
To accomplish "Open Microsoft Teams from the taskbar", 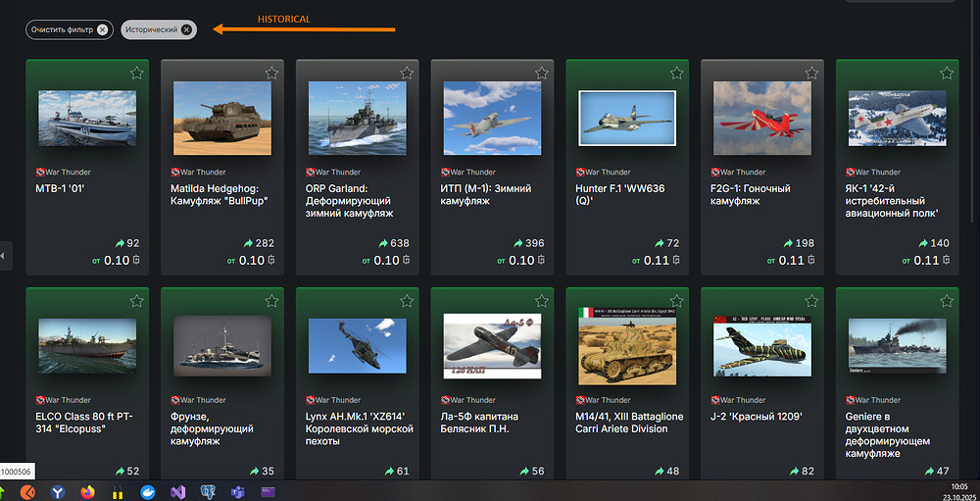I will 237,491.
